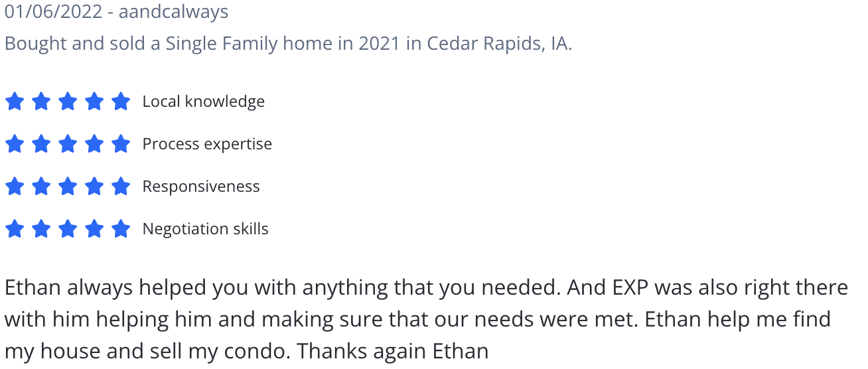Click the first star of Negotiation skills

(x=15, y=229)
